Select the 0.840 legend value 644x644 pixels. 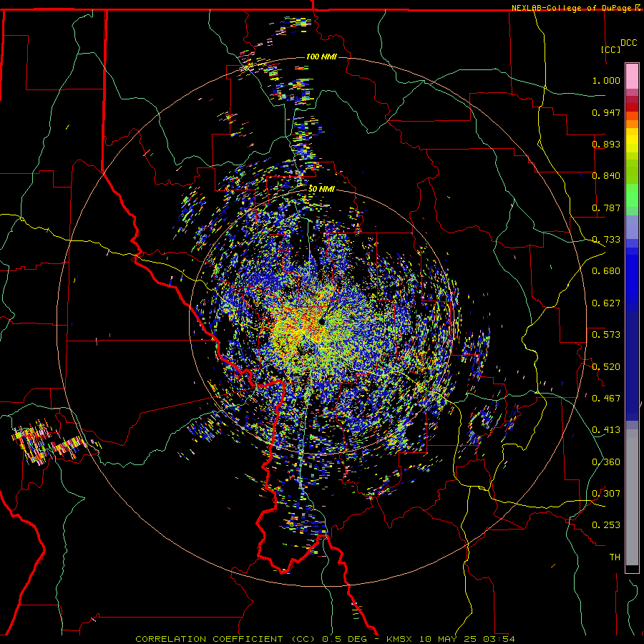606,176
